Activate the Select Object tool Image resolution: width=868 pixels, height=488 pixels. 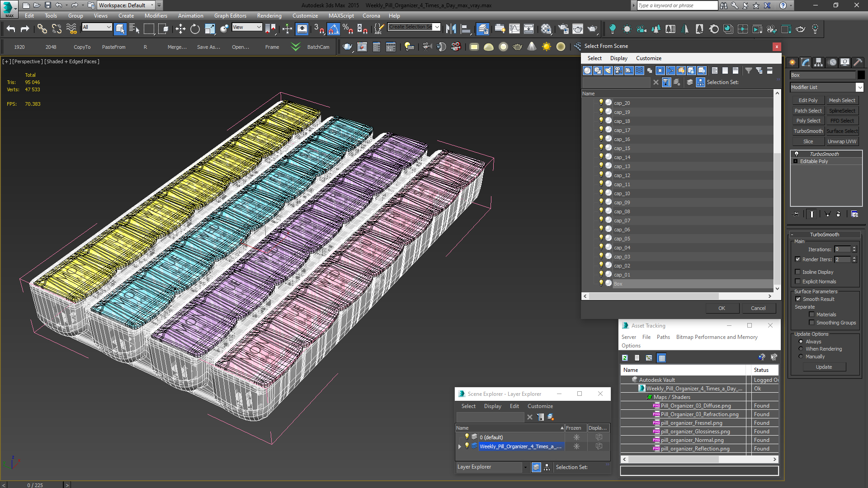(120, 29)
